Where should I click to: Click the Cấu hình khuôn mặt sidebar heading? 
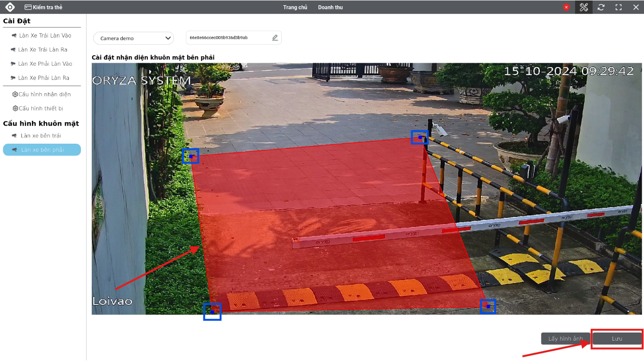[x=41, y=124]
